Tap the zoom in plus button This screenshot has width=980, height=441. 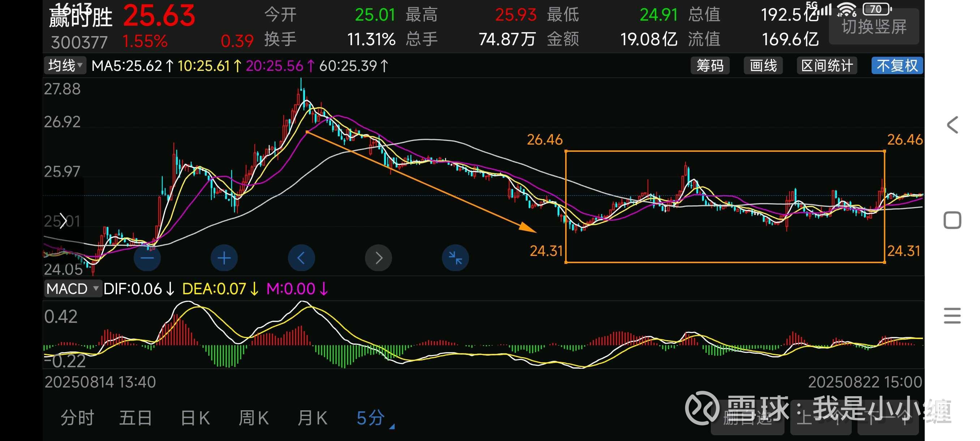[x=224, y=258]
